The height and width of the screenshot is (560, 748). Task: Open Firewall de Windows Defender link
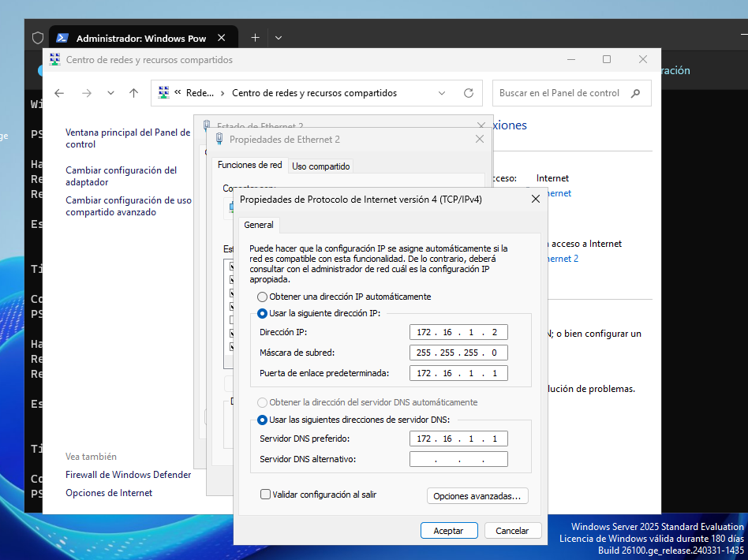(x=129, y=475)
